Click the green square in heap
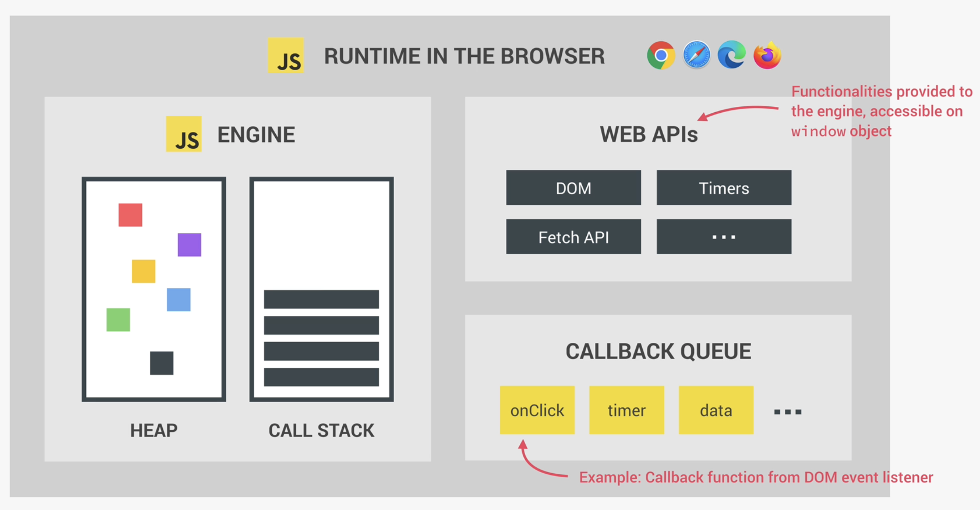The width and height of the screenshot is (980, 510). (x=118, y=320)
